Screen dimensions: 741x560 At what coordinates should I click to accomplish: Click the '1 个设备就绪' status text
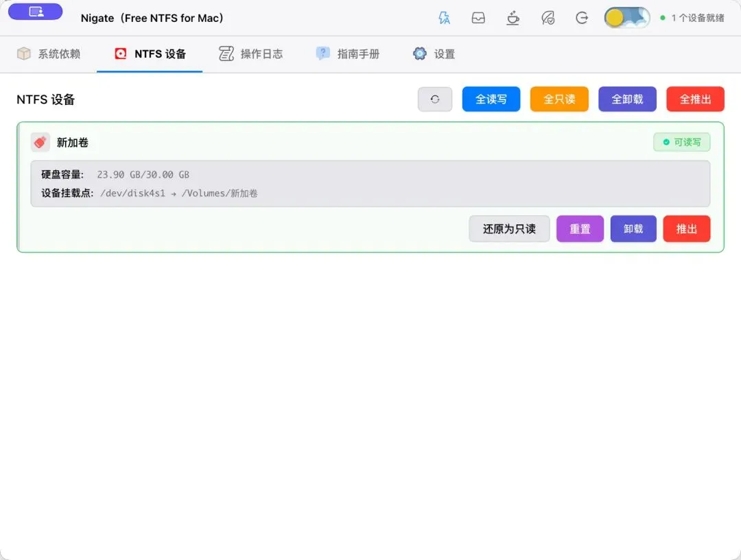pyautogui.click(x=698, y=18)
